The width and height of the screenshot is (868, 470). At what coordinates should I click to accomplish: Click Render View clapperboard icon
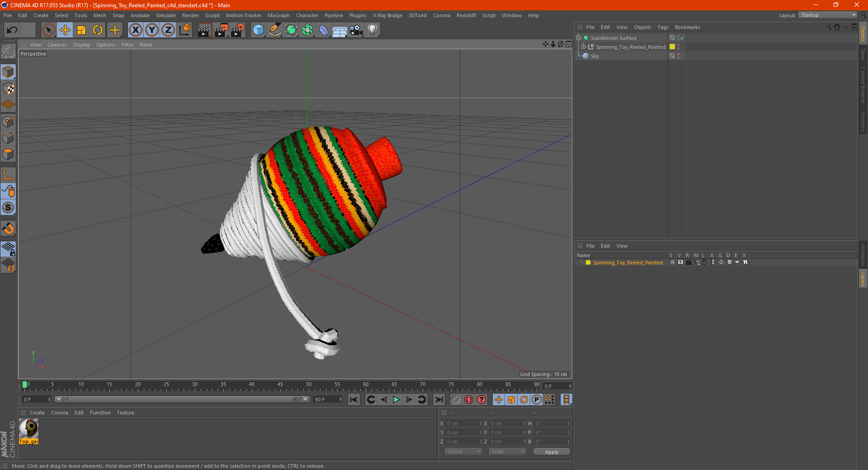coord(204,30)
